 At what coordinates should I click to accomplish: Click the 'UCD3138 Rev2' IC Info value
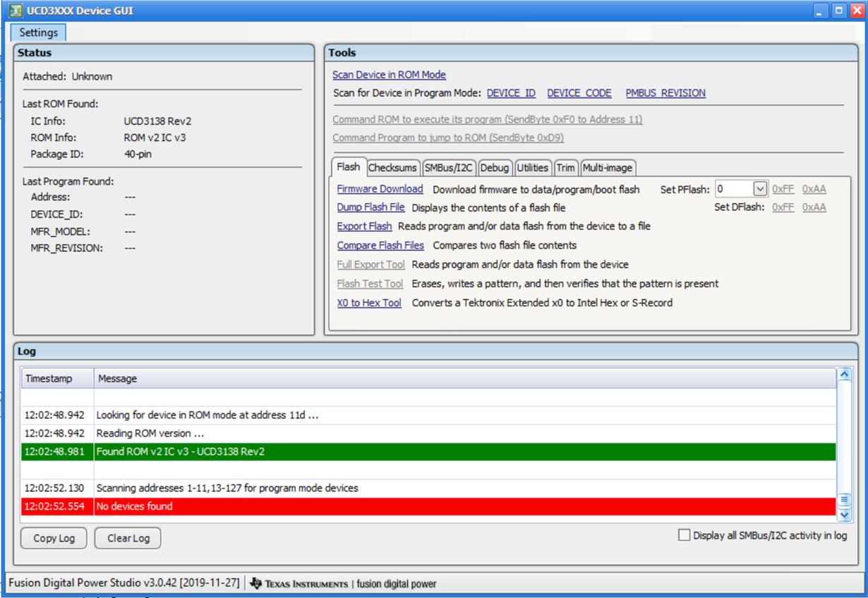point(157,121)
